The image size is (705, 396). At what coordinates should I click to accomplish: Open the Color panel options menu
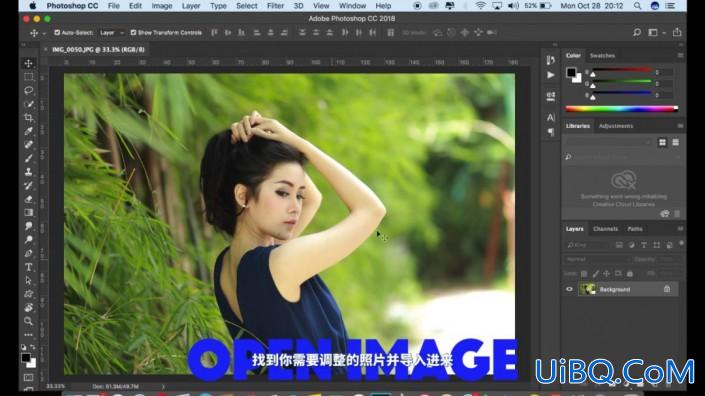680,55
